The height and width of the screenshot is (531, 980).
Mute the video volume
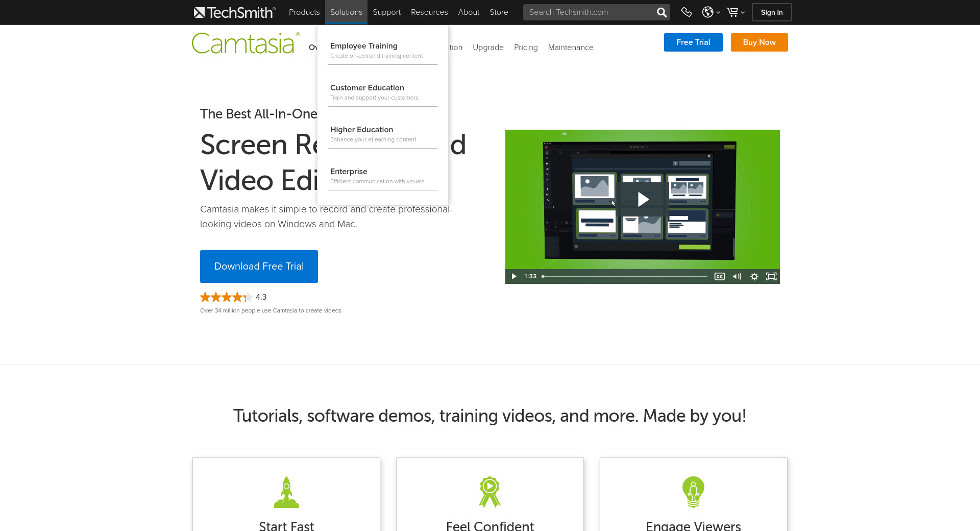tap(737, 276)
